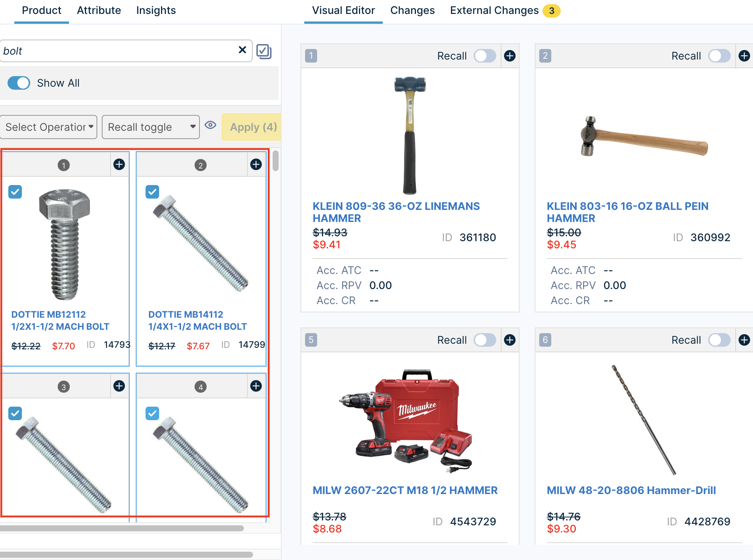Click the ball pein hammer image
753x560 pixels.
pyautogui.click(x=644, y=136)
